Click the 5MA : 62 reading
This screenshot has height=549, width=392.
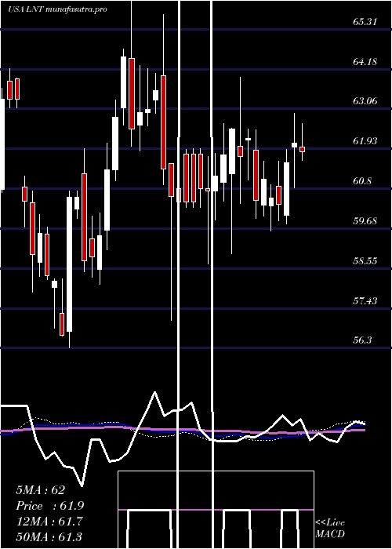click(40, 490)
